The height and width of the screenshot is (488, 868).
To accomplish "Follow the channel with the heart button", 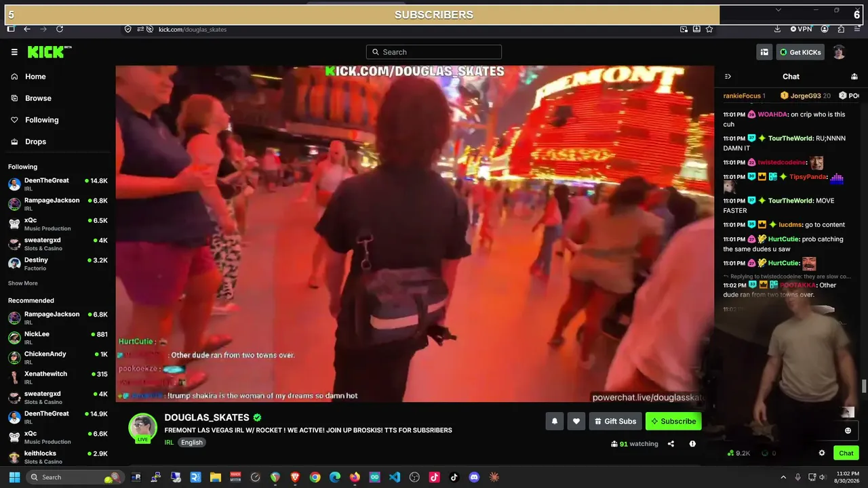I will pos(576,421).
